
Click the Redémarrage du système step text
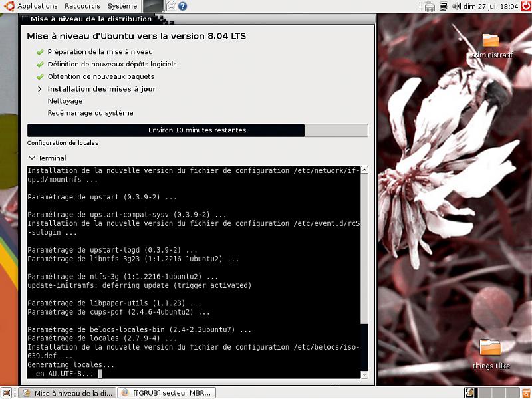point(90,113)
